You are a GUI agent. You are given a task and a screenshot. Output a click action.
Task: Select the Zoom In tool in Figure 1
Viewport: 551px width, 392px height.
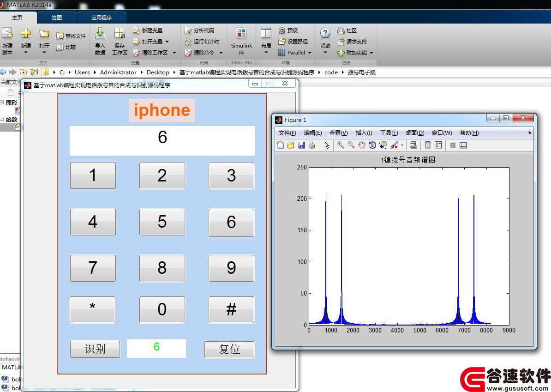[340, 145]
